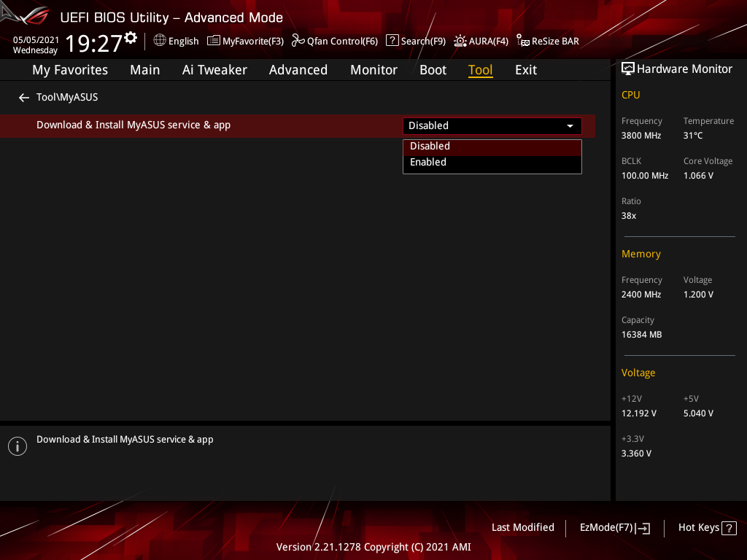
Task: Click the Core Voltage 1.066 V value
Action: click(x=698, y=176)
